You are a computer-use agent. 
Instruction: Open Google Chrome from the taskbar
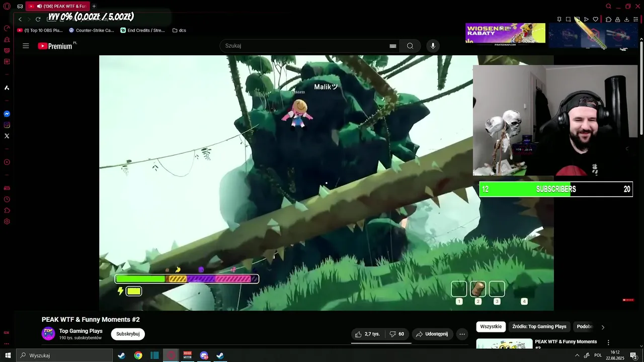138,355
